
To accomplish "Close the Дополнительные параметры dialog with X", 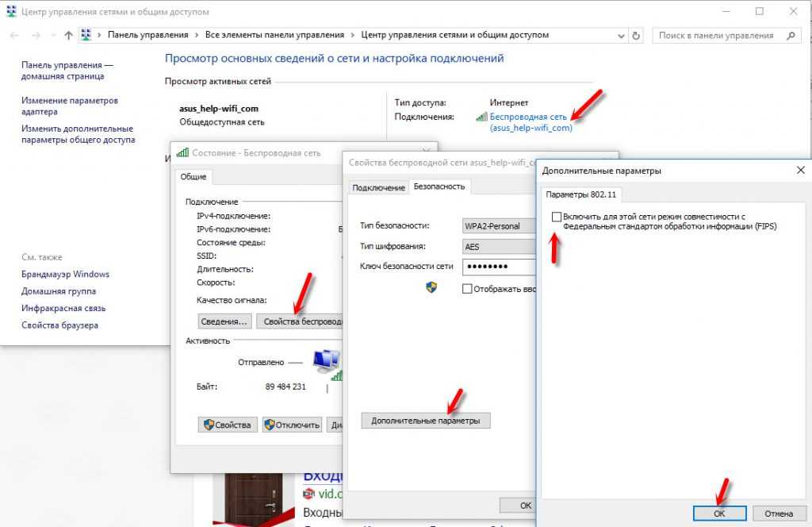I will [799, 170].
